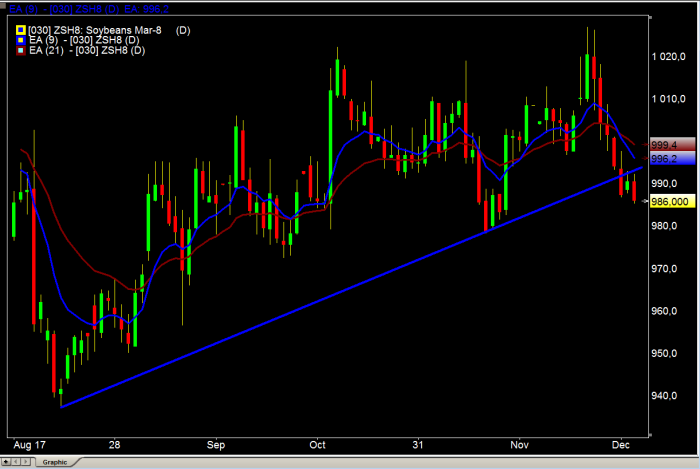Click the tab scroll left arrow
The height and width of the screenshot is (469, 700).
(x=14, y=462)
